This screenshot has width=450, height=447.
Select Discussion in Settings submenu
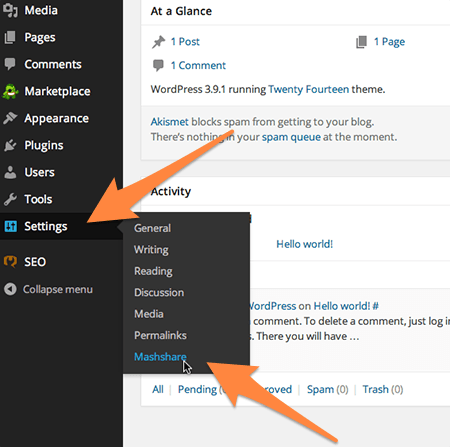click(159, 292)
